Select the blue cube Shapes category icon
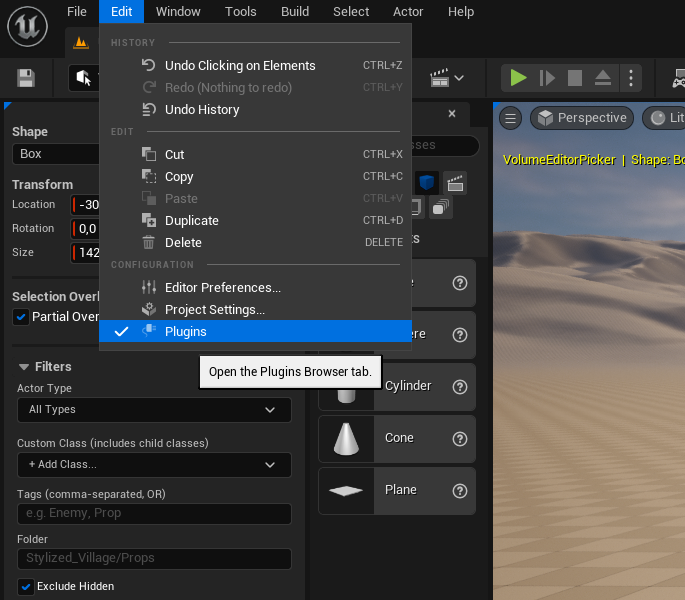The image size is (685, 600). pyautogui.click(x=426, y=182)
